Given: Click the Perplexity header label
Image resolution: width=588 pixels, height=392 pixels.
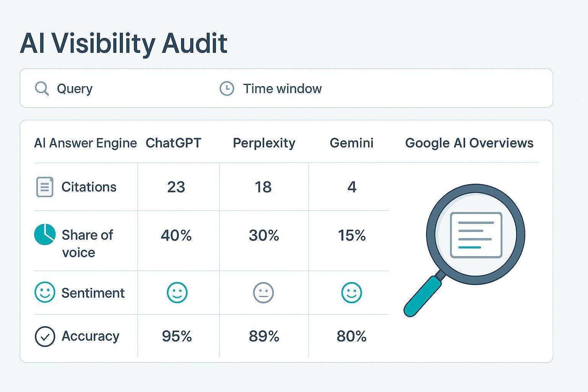Looking at the screenshot, I should tap(264, 143).
